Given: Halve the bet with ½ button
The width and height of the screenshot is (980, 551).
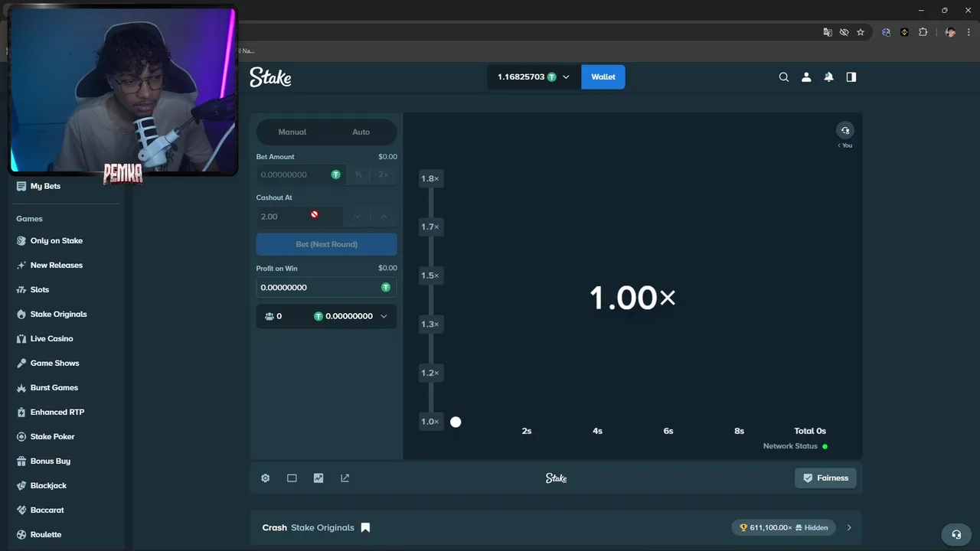Looking at the screenshot, I should (358, 174).
